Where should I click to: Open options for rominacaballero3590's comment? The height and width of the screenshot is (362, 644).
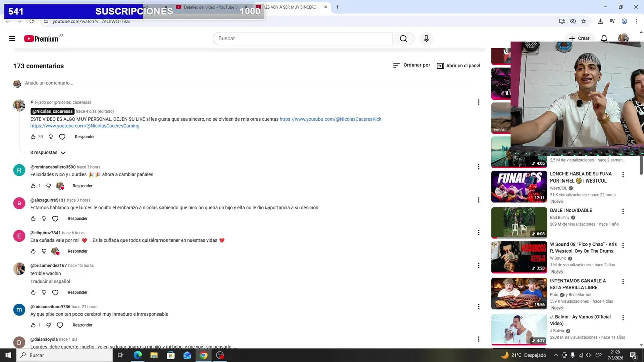point(478,167)
